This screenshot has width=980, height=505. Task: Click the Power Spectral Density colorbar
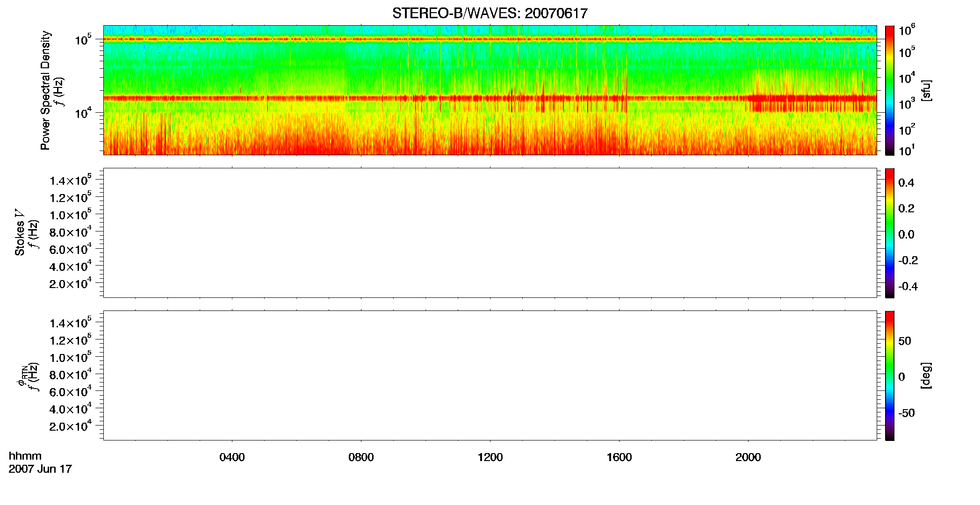(889, 90)
